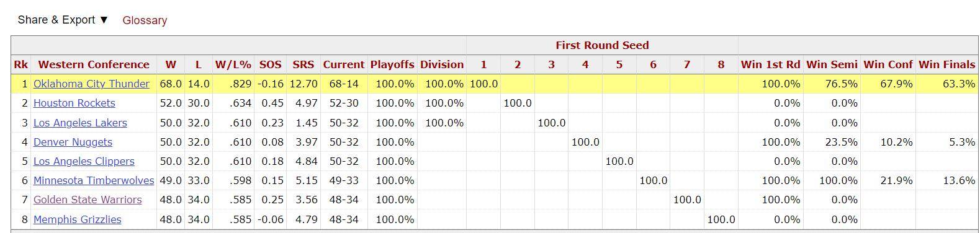Sort by SOS column header
The image size is (980, 233).
[270, 64]
